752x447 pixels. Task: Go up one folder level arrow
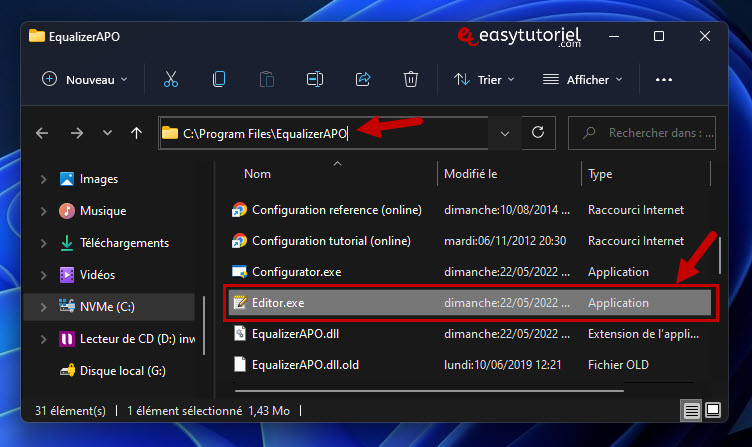click(x=137, y=133)
